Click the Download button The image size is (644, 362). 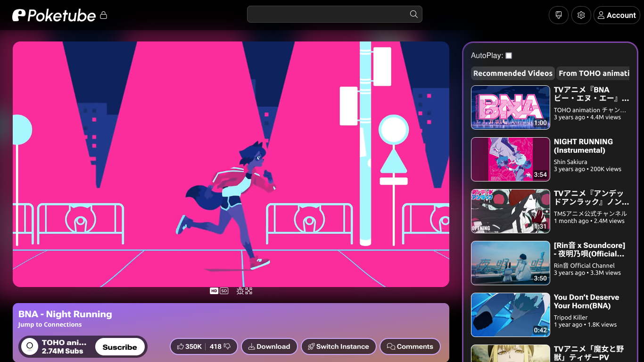269,346
